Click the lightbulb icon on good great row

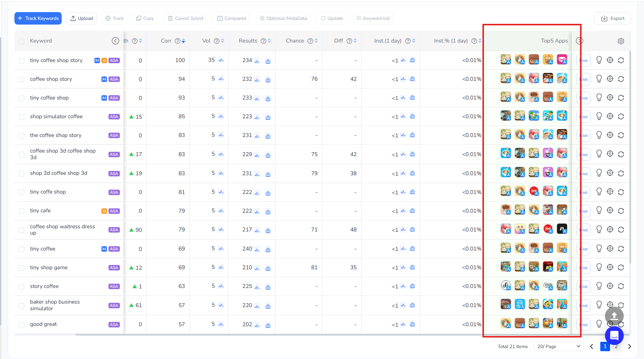pos(599,324)
